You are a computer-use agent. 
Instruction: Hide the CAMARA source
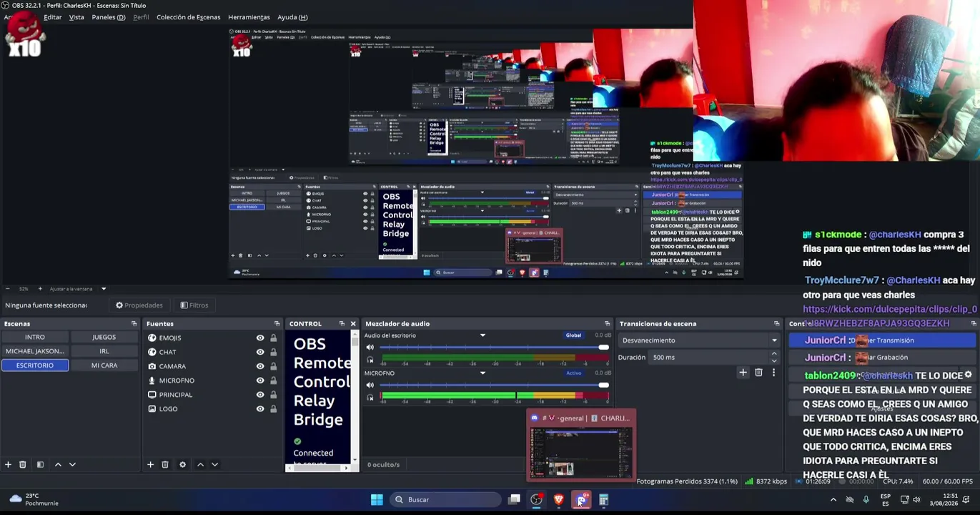[260, 366]
